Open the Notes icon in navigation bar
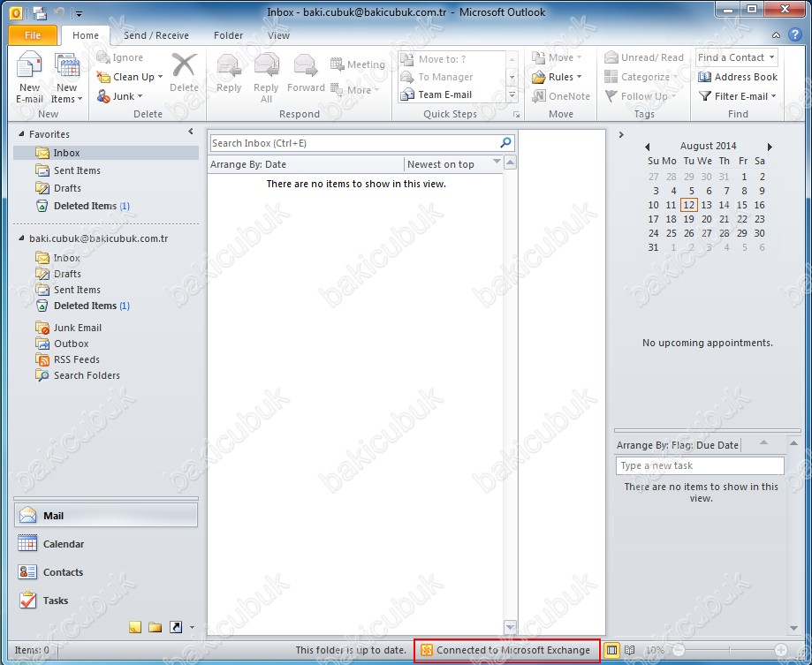Image resolution: width=812 pixels, height=665 pixels. point(135,628)
